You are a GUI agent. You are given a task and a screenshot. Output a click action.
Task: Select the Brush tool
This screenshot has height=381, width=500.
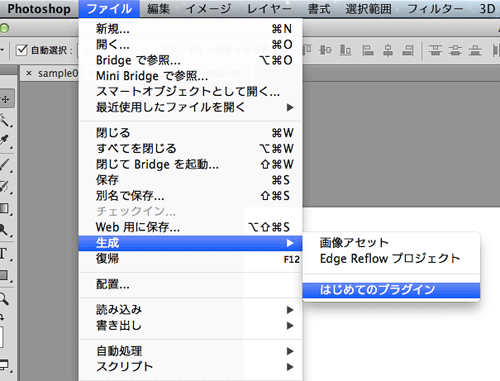[5, 165]
